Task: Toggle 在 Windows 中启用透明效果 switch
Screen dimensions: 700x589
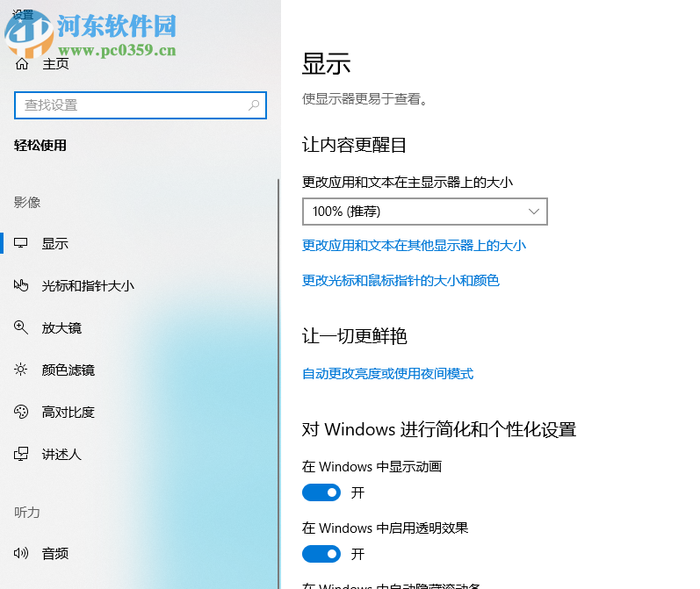Action: point(321,554)
